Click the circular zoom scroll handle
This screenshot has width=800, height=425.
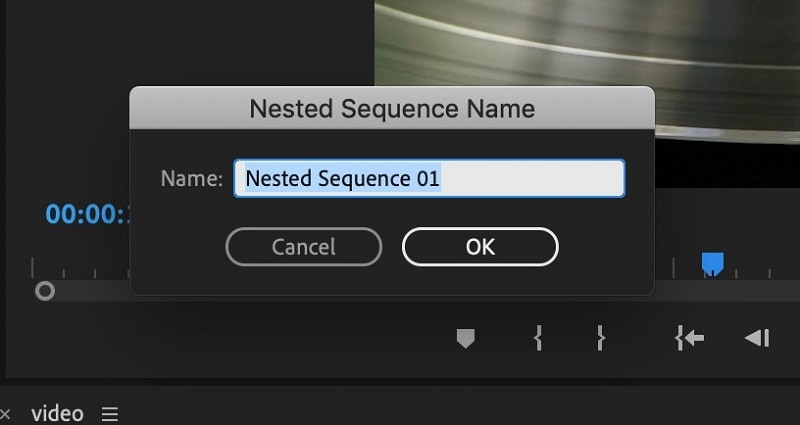click(45, 291)
